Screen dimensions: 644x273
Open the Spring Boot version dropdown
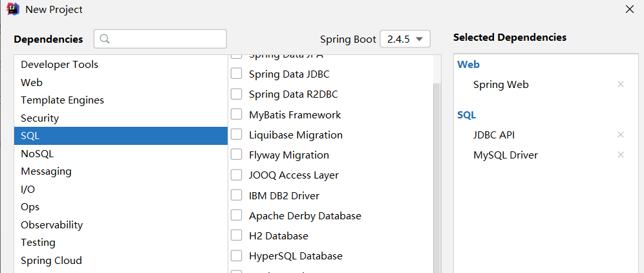[x=405, y=39]
